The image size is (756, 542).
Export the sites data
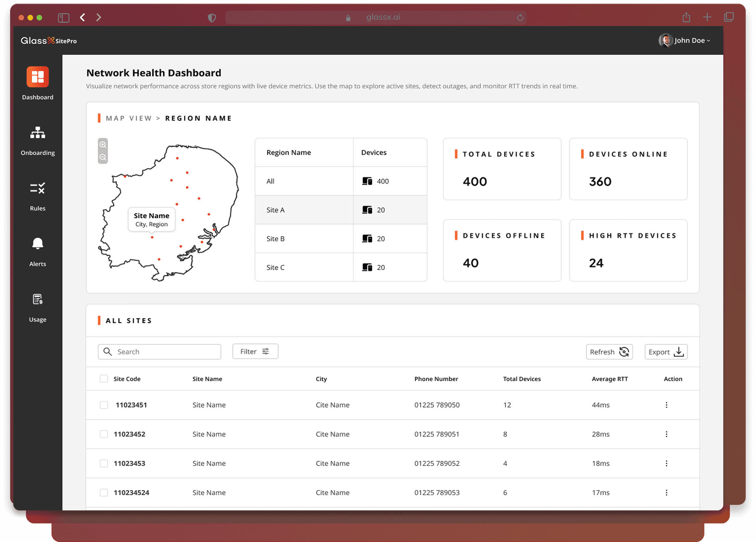(x=665, y=351)
